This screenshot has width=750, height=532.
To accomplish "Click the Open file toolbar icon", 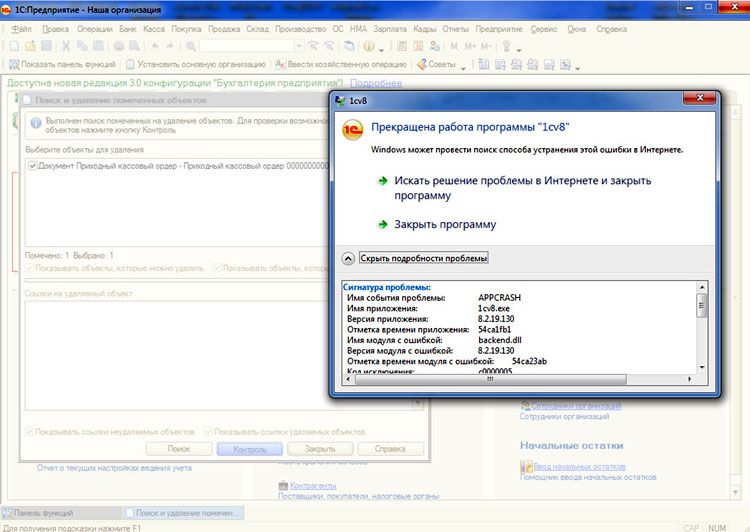I will click(x=30, y=46).
